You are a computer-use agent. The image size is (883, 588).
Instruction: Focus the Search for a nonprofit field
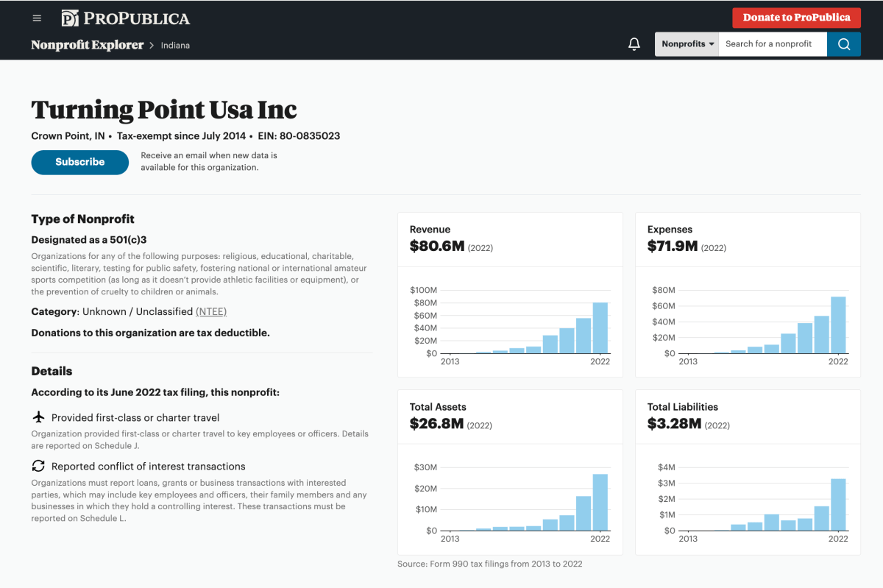point(773,44)
